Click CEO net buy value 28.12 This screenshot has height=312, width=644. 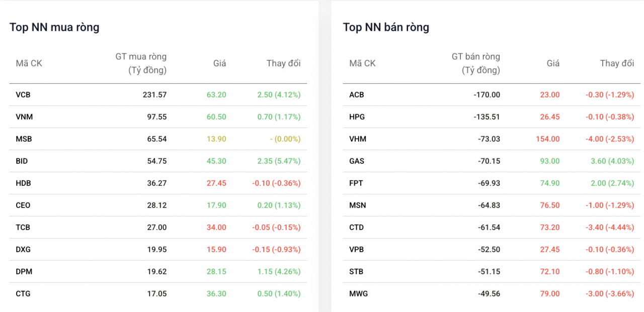(156, 205)
